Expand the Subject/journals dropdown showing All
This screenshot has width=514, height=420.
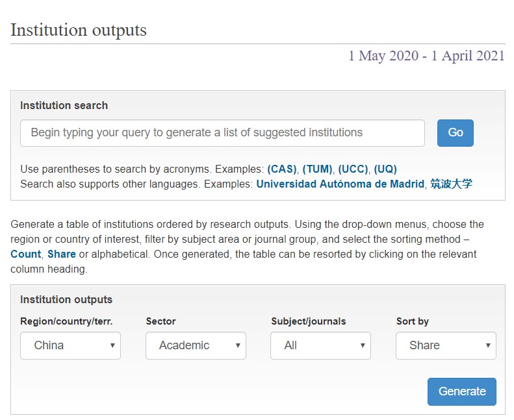[320, 345]
